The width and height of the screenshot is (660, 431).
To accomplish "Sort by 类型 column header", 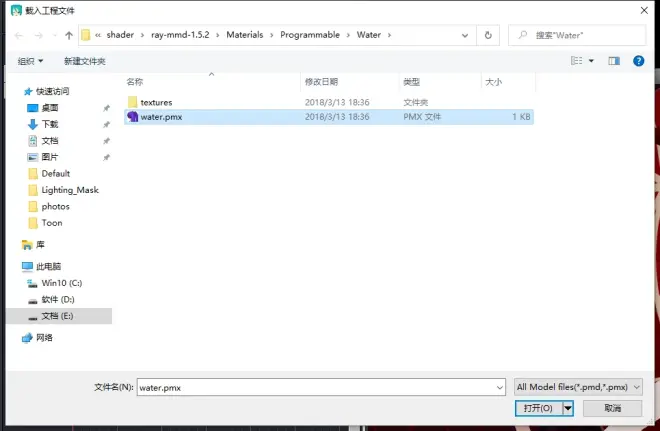I will coord(411,82).
